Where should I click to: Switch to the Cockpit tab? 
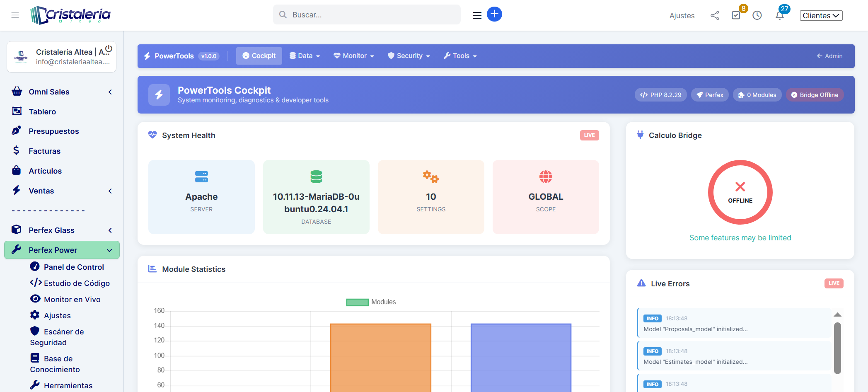coord(259,56)
